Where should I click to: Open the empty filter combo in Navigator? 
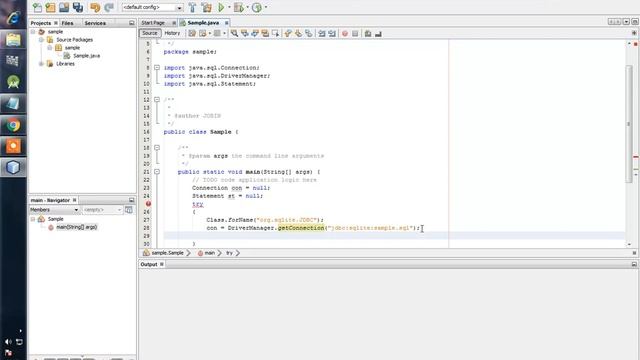click(102, 210)
